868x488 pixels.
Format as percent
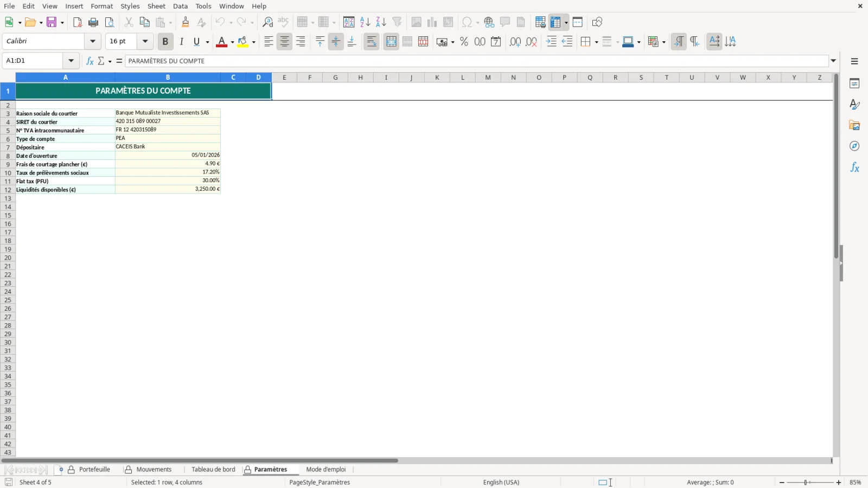pyautogui.click(x=464, y=42)
